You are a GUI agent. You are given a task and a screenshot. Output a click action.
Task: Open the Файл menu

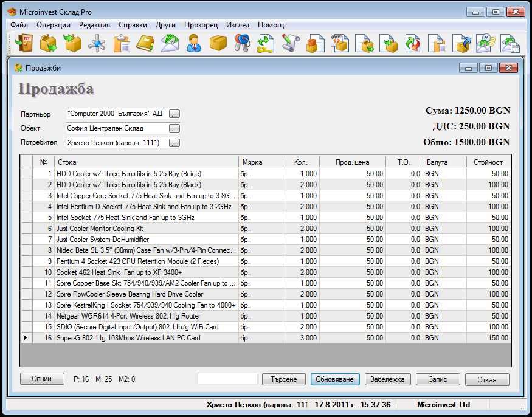point(19,25)
